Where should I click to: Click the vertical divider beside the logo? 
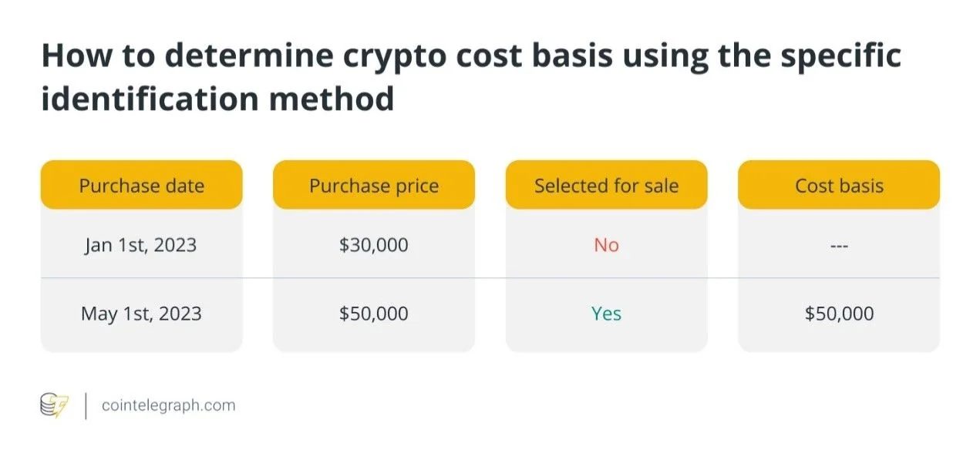tap(85, 406)
